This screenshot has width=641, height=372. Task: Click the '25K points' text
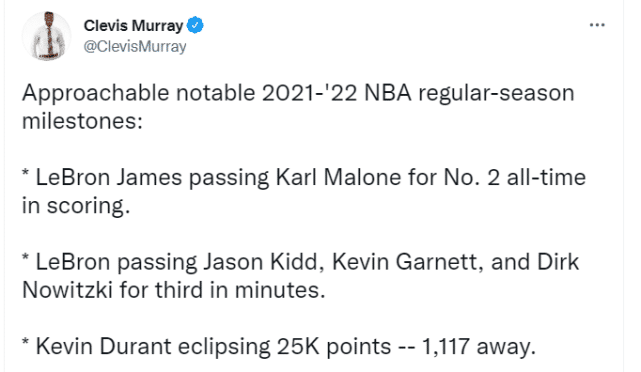point(334,347)
